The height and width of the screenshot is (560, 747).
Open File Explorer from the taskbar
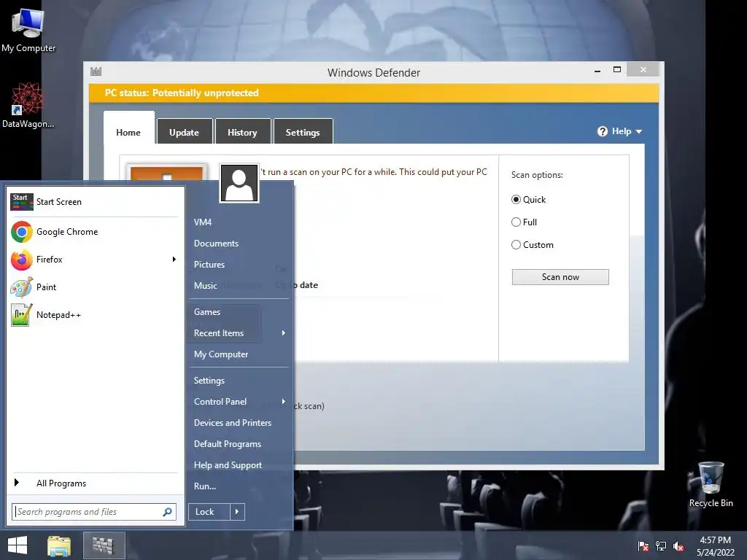pyautogui.click(x=59, y=545)
